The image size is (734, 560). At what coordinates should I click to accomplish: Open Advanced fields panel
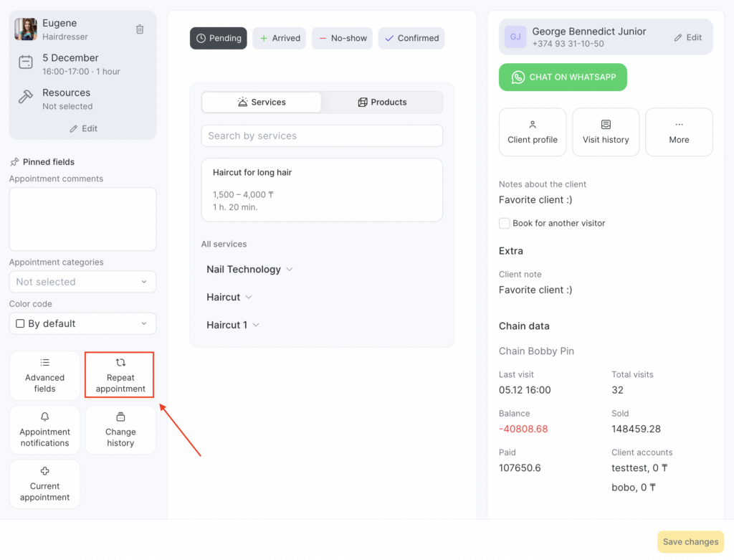tap(44, 376)
